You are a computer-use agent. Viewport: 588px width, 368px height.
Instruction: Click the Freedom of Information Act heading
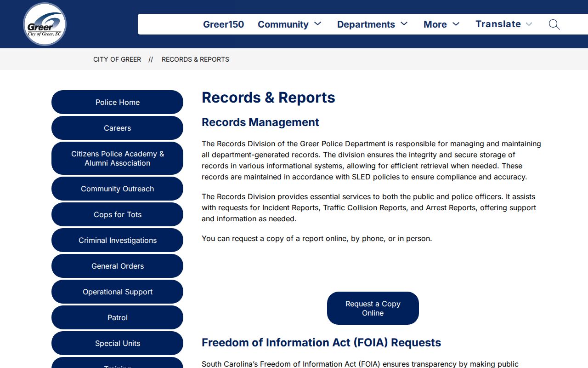coord(321,343)
